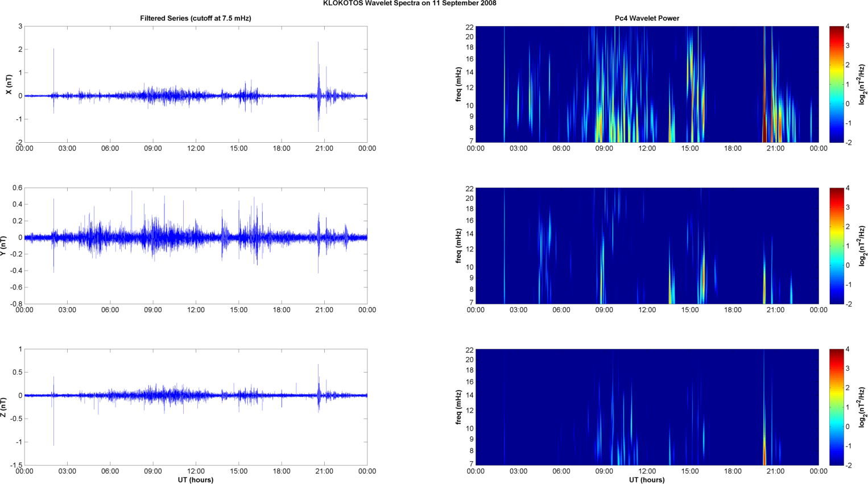868x484 pixels.
Task: Click the "06:00" tick under the Z time series
Action: [x=110, y=471]
